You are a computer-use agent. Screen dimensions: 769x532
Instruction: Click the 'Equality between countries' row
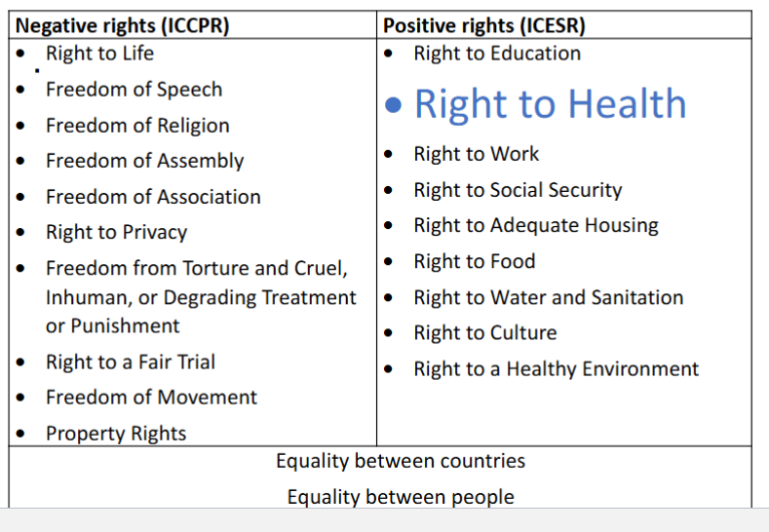(401, 461)
